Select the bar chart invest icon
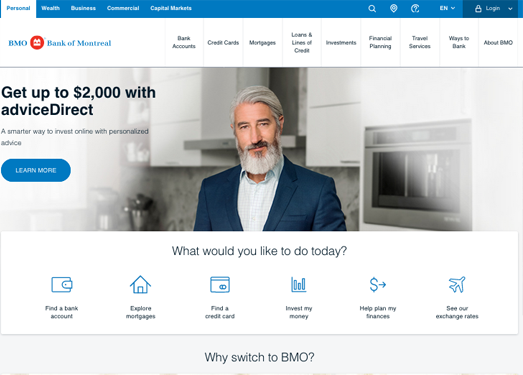523x375 pixels. click(x=299, y=285)
